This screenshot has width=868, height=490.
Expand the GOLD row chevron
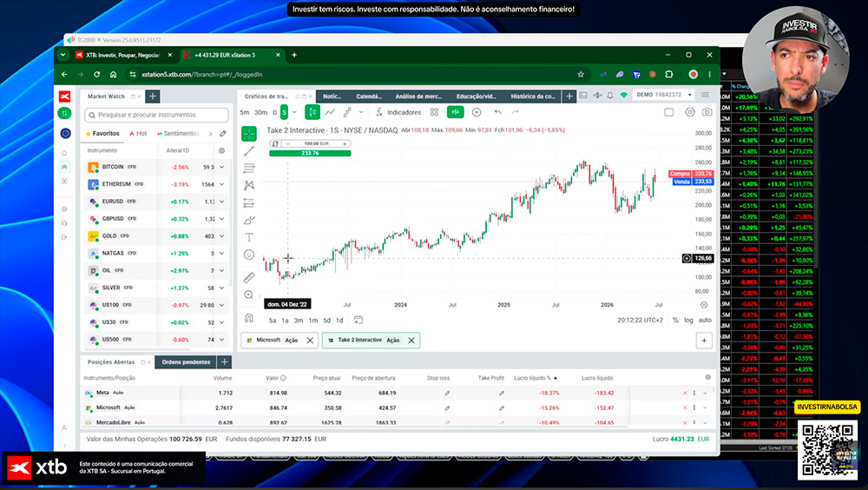click(222, 236)
